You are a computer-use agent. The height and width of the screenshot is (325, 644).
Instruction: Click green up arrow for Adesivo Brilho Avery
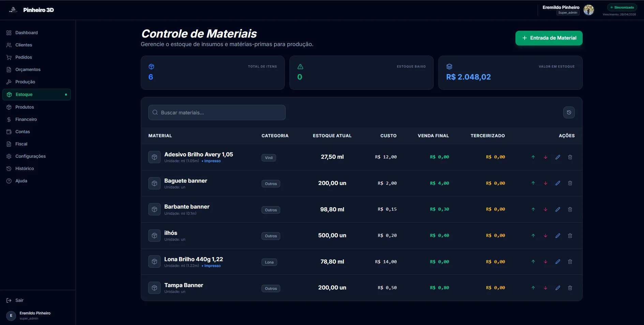click(x=533, y=157)
